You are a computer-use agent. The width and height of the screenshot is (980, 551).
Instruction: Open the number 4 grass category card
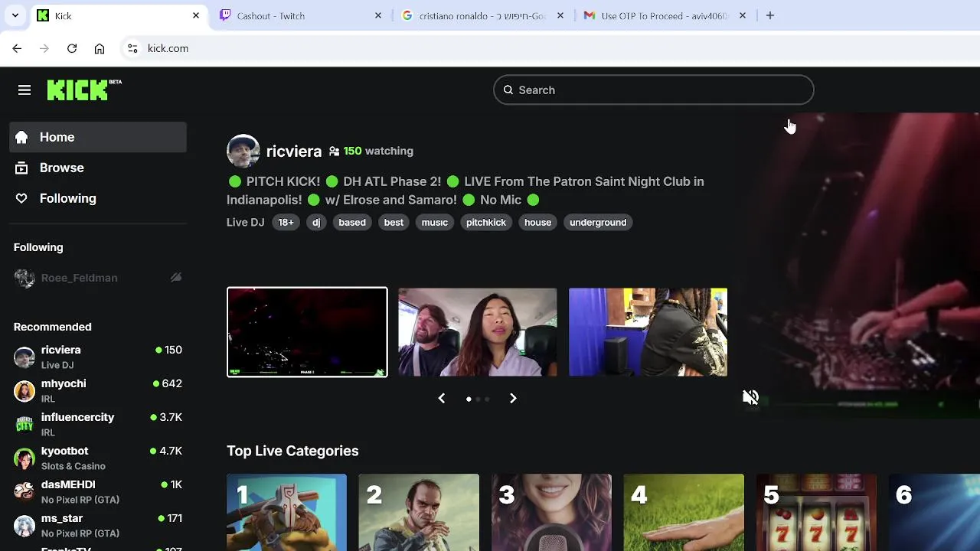[x=684, y=512]
